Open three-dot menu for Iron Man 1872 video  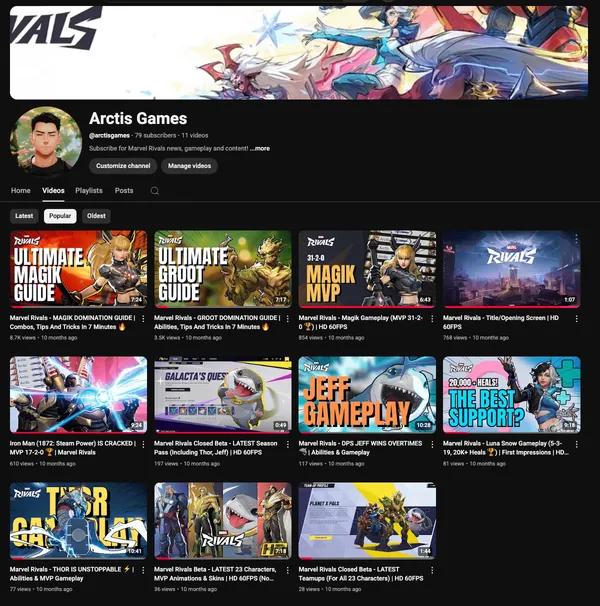[143, 444]
